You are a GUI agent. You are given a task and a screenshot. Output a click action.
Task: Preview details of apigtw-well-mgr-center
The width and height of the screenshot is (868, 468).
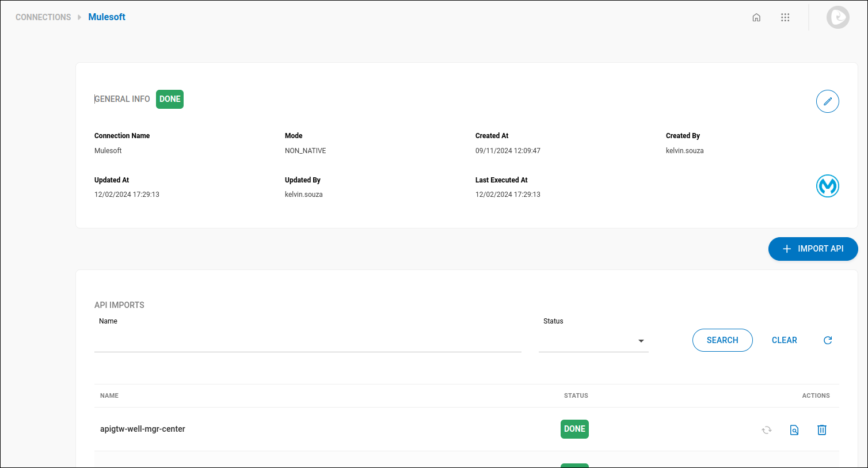pyautogui.click(x=794, y=429)
